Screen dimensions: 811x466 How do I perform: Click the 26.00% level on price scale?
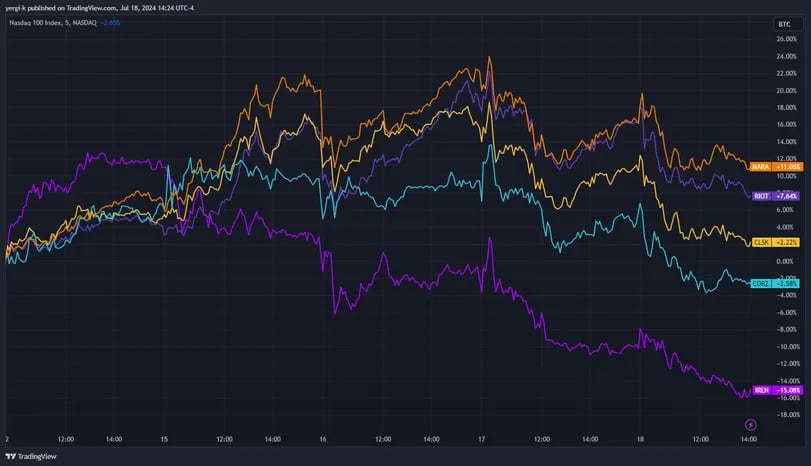786,39
